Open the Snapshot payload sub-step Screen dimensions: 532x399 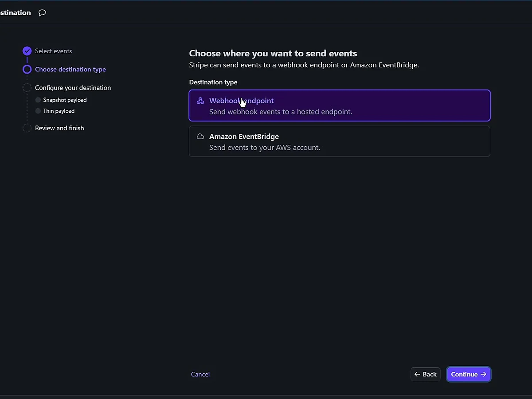[x=65, y=100]
